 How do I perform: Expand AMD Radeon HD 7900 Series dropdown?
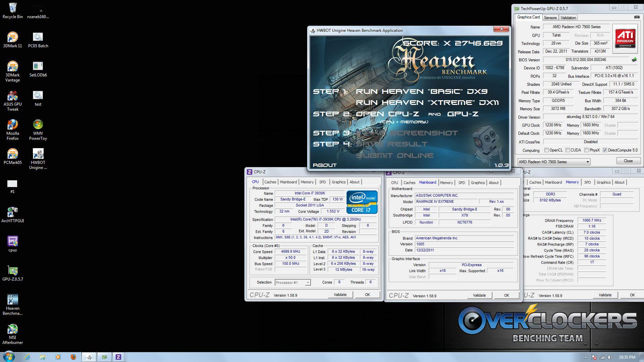pyautogui.click(x=554, y=162)
